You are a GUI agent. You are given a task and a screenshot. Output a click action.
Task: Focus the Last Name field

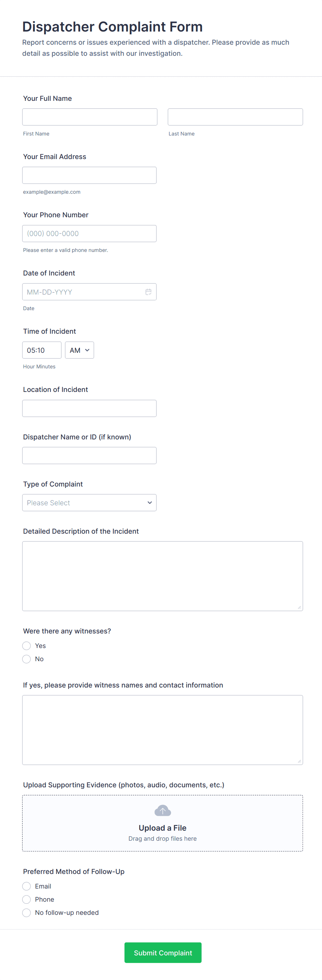[x=235, y=117]
